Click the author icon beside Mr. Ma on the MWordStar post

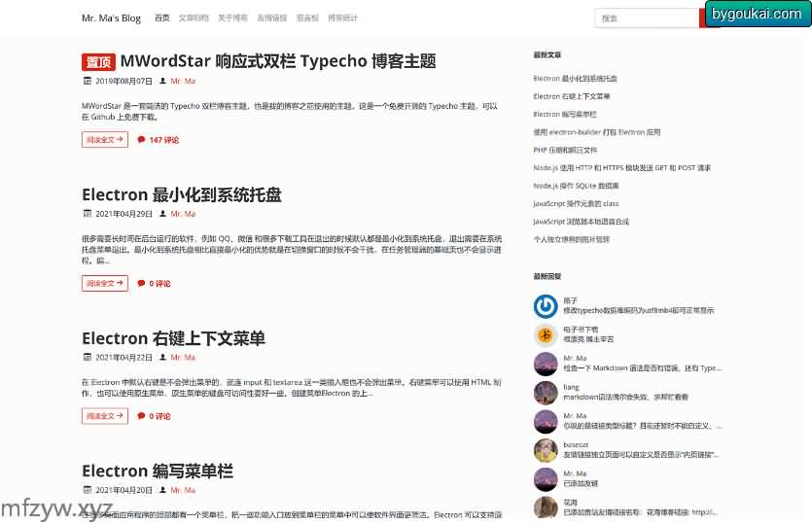[163, 82]
